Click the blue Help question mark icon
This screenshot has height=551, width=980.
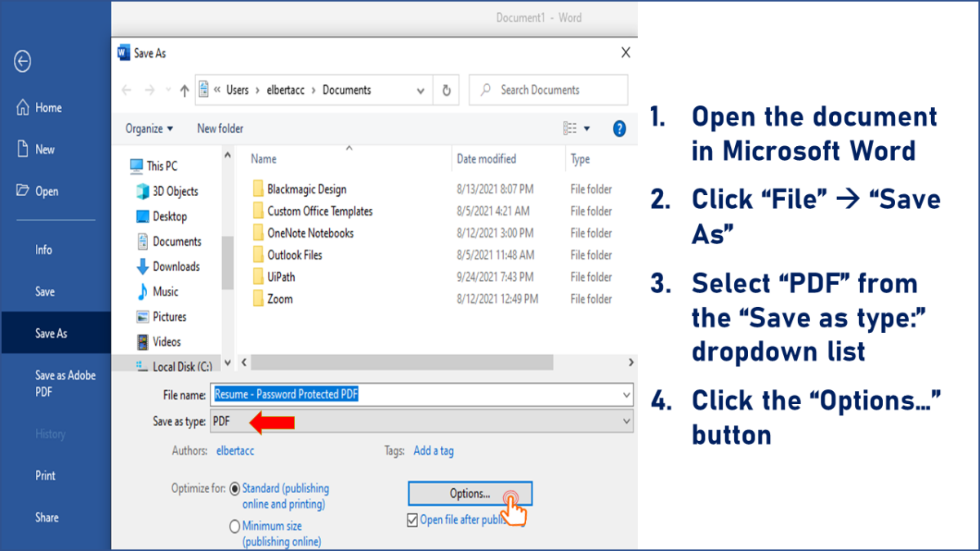[619, 128]
